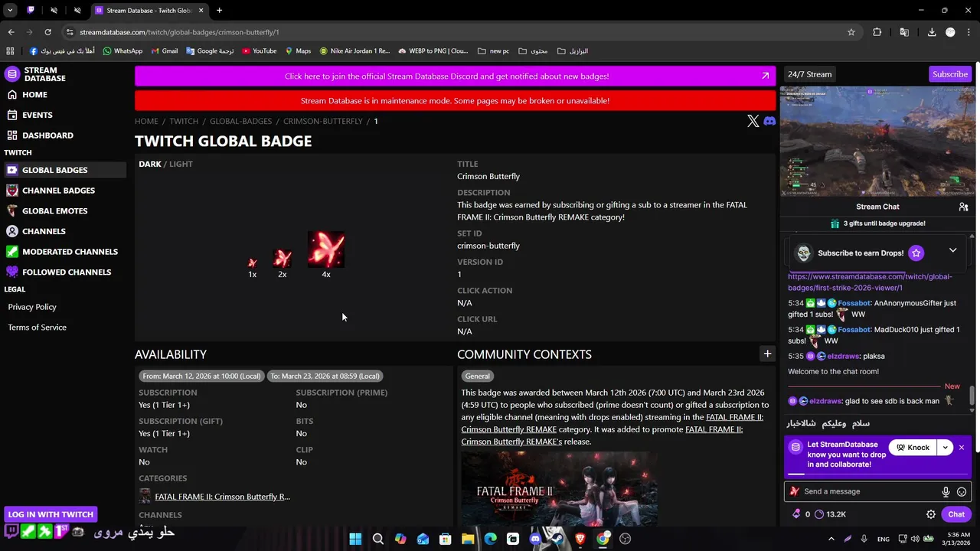Click the CRIMSON-BUTTERFLY breadcrumb
This screenshot has width=980, height=551.
[x=323, y=121]
